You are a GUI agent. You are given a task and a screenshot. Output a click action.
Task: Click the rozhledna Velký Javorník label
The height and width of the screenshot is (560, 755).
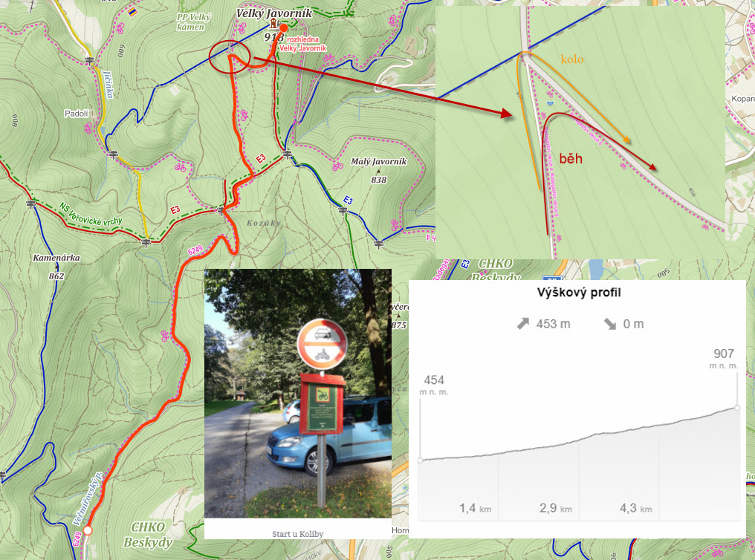(303, 44)
